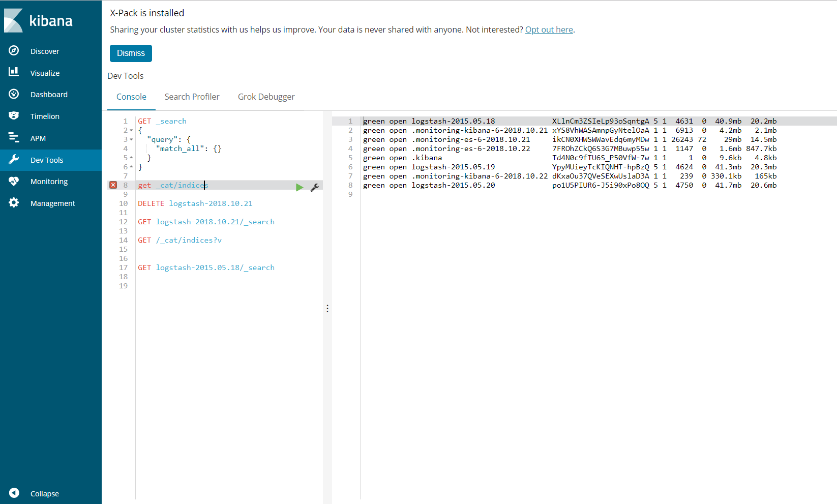This screenshot has width=837, height=504.
Task: Click 'X-Pack is installed' heading
Action: (147, 13)
